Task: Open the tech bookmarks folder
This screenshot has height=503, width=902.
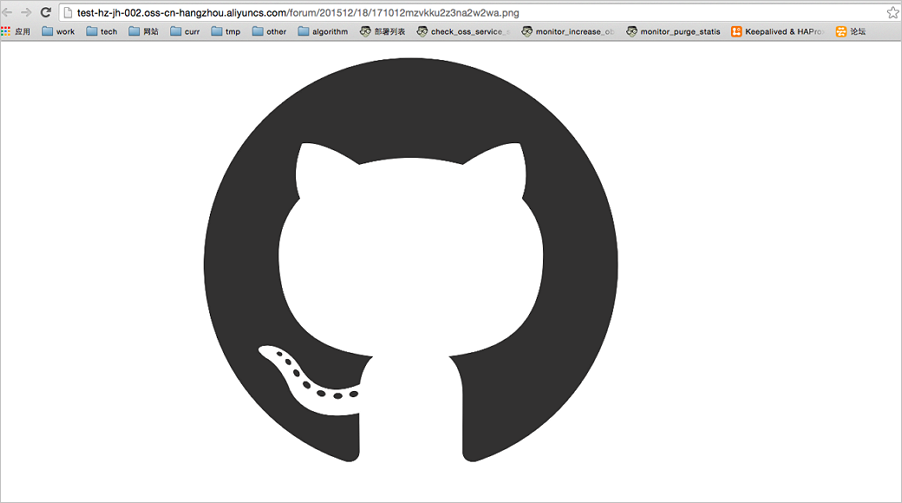Action: click(x=102, y=32)
